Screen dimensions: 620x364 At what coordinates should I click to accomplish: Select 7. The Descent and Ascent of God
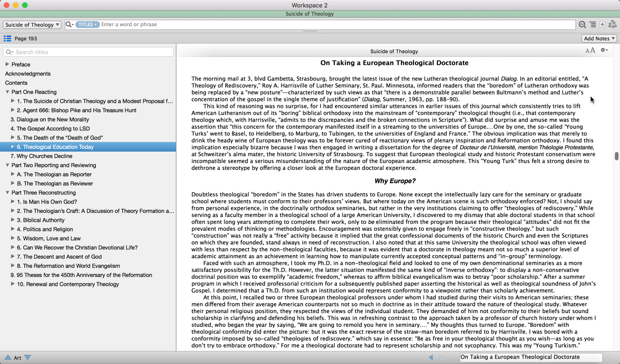click(60, 257)
